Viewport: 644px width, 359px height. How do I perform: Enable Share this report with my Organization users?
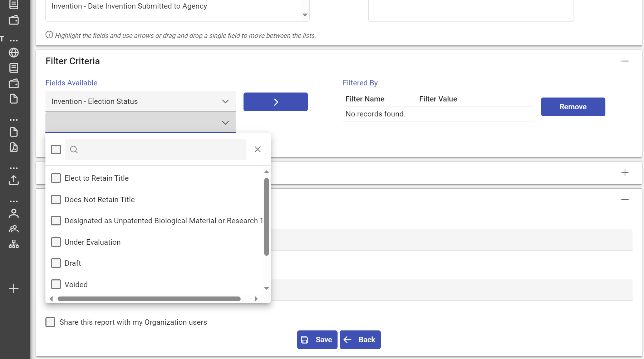(x=50, y=322)
